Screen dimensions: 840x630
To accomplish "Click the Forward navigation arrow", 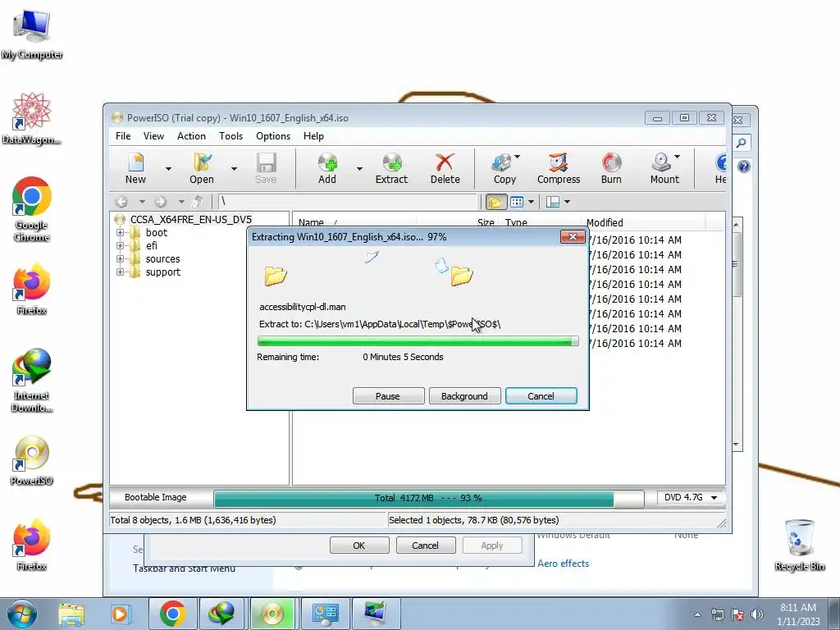I will (x=161, y=202).
